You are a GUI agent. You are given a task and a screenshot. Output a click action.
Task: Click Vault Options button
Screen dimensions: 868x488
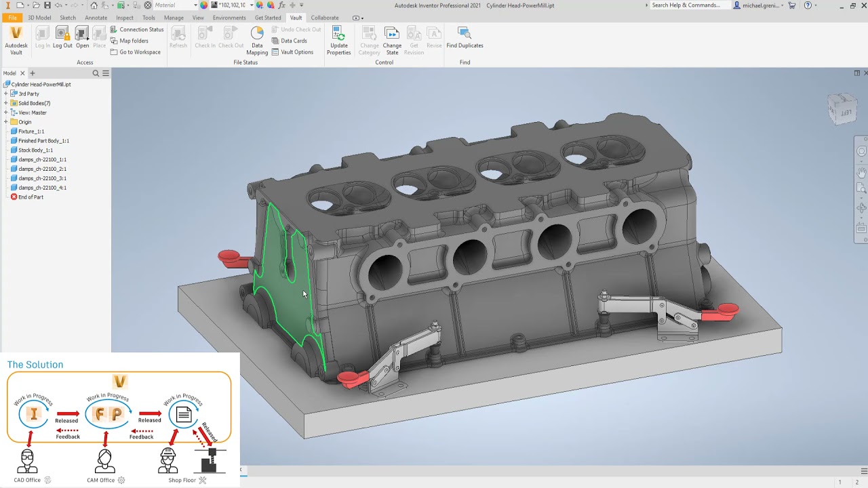(292, 52)
